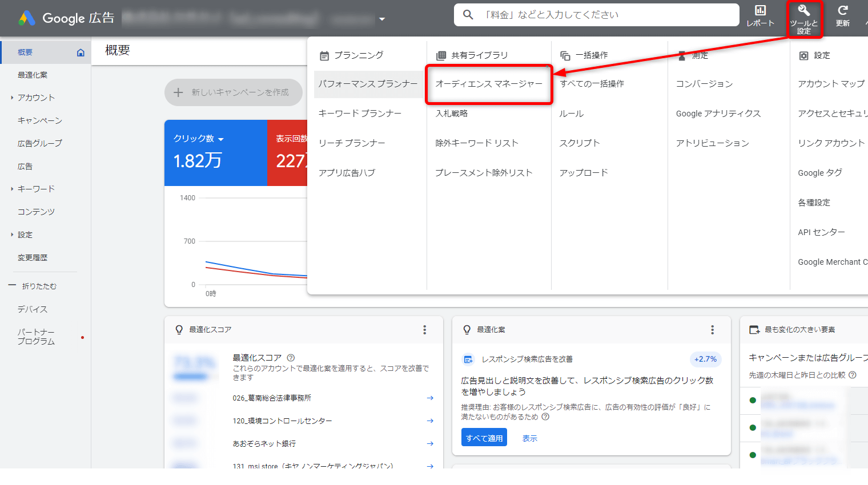Click the 表示 link in 最適化案 card

click(x=530, y=438)
